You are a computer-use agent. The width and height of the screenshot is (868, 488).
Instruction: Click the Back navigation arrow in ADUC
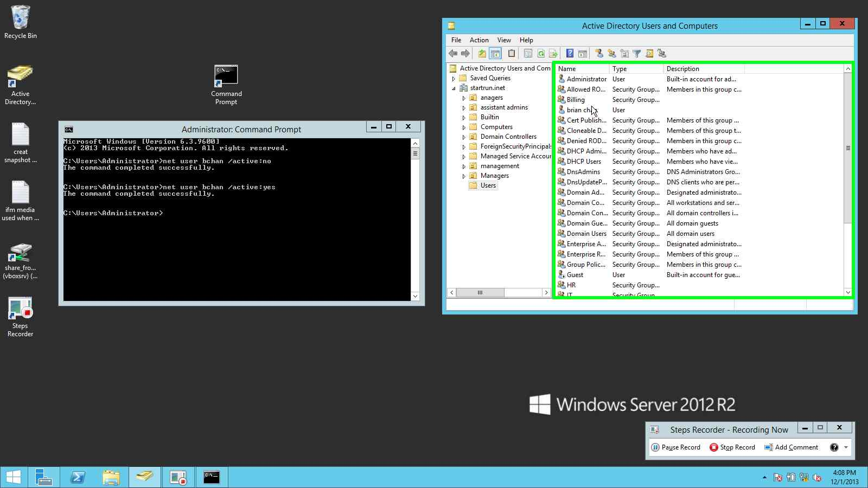tap(454, 53)
